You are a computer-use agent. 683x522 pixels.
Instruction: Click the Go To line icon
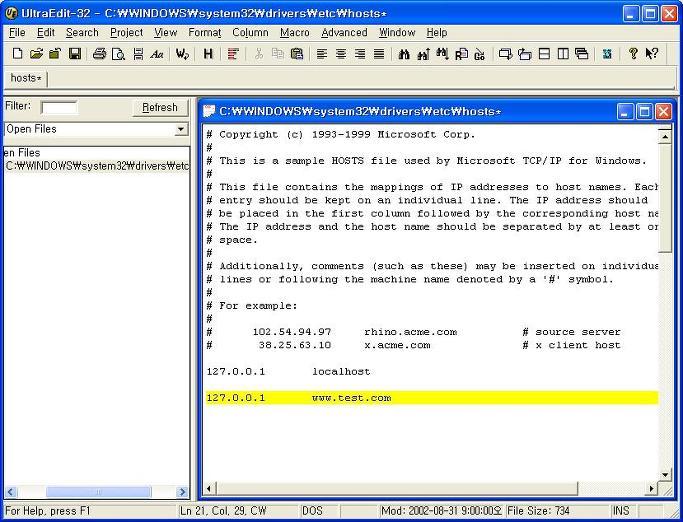[480, 54]
